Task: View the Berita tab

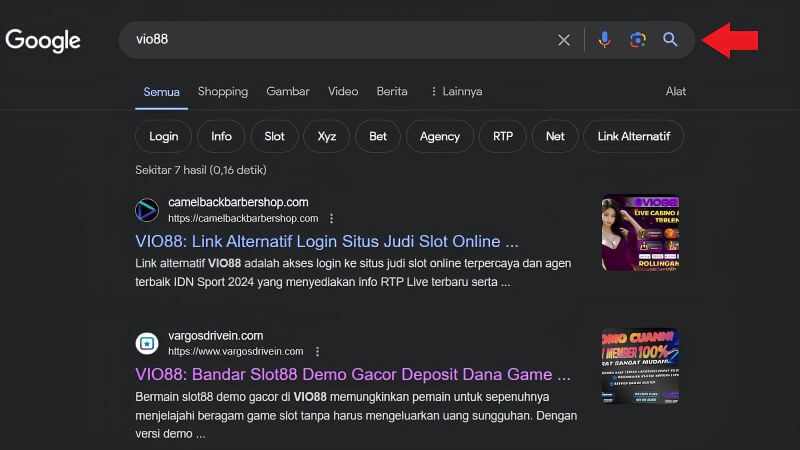Action: pos(392,91)
